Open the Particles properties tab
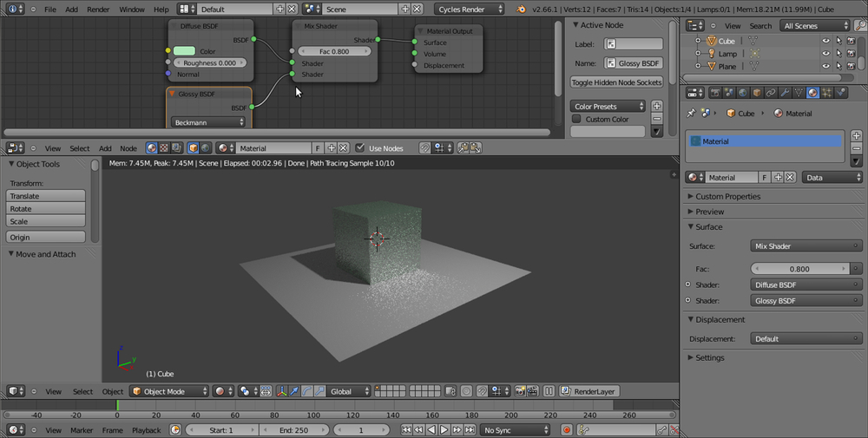Image resolution: width=868 pixels, height=438 pixels. [x=827, y=93]
